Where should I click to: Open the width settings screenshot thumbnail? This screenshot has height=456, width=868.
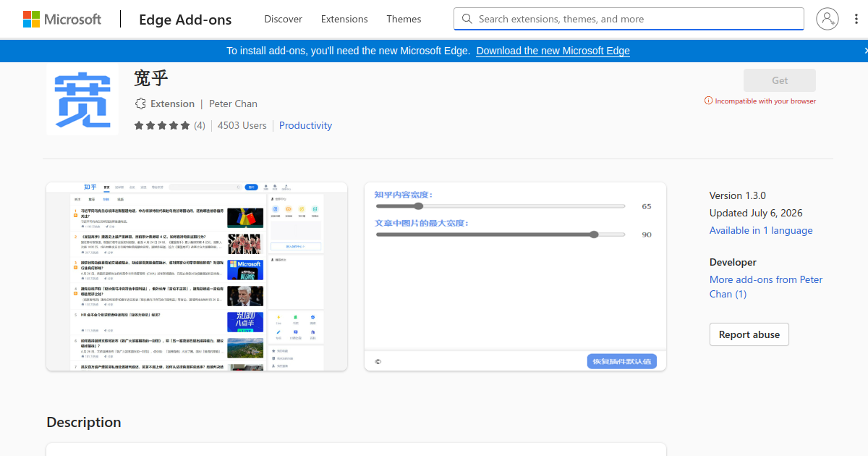[515, 276]
